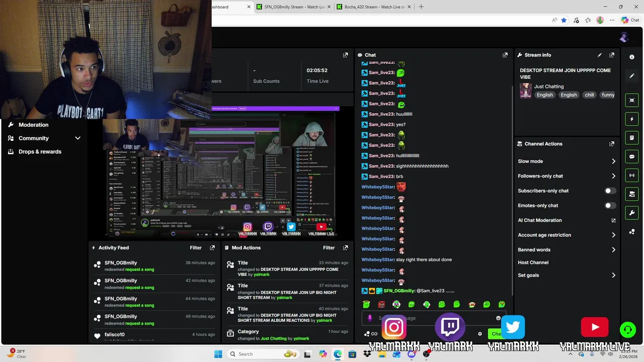Click the 'chill' stream tag
The width and height of the screenshot is (644, 362).
point(589,95)
